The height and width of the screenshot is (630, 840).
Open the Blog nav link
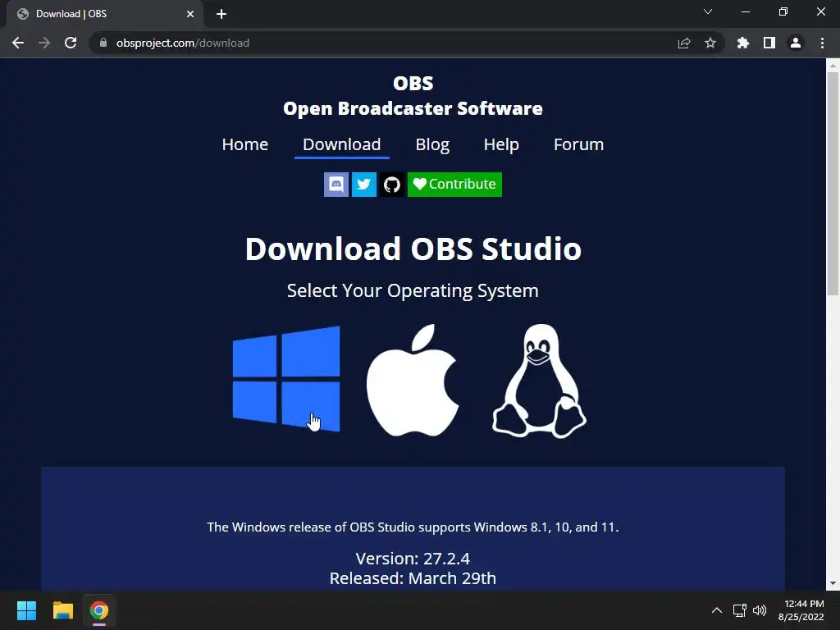pos(432,144)
